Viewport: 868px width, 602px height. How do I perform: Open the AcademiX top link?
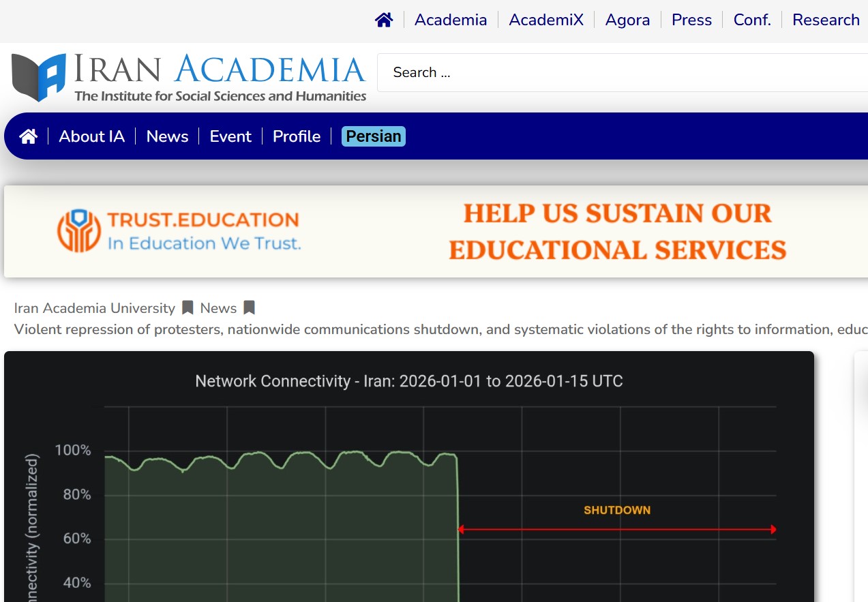tap(546, 20)
